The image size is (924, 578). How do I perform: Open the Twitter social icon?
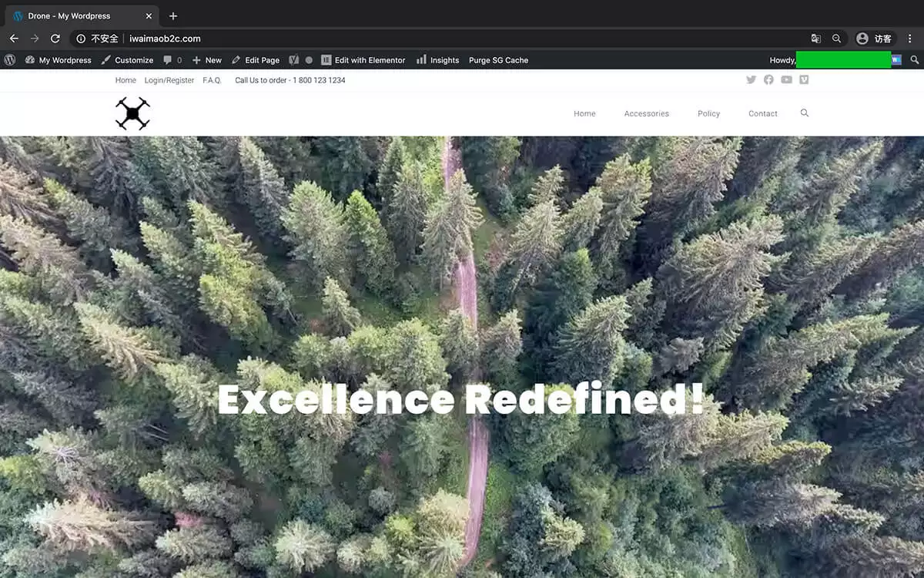tap(751, 80)
